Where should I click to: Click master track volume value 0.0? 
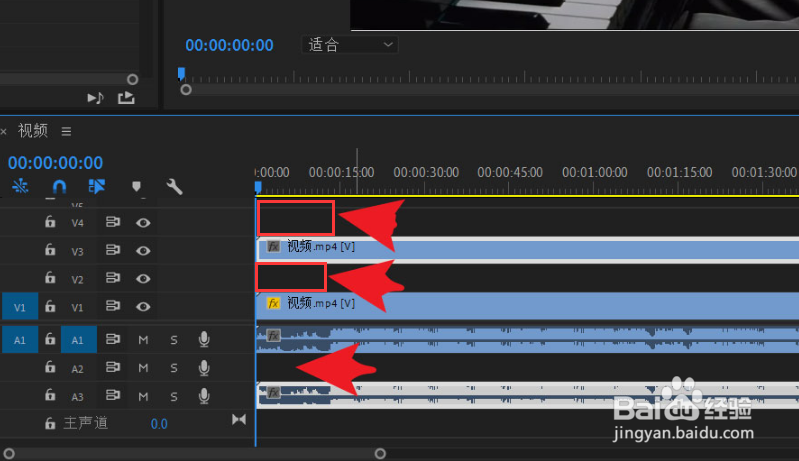click(159, 424)
